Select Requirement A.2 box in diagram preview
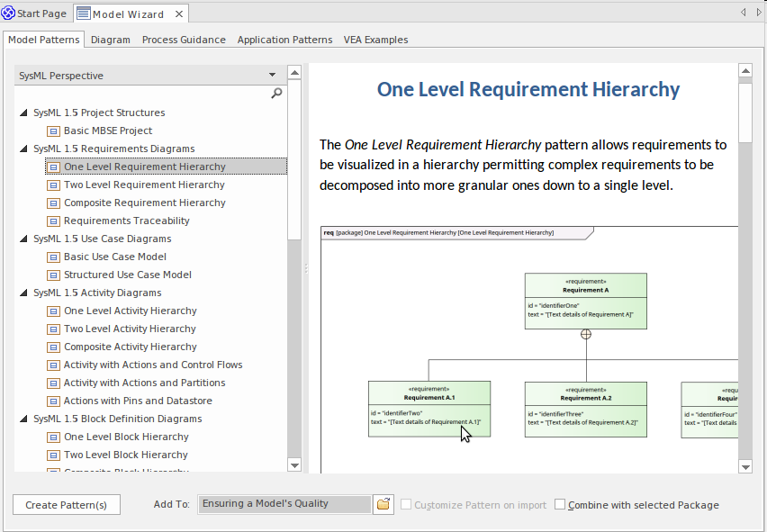767x532 pixels. (585, 409)
